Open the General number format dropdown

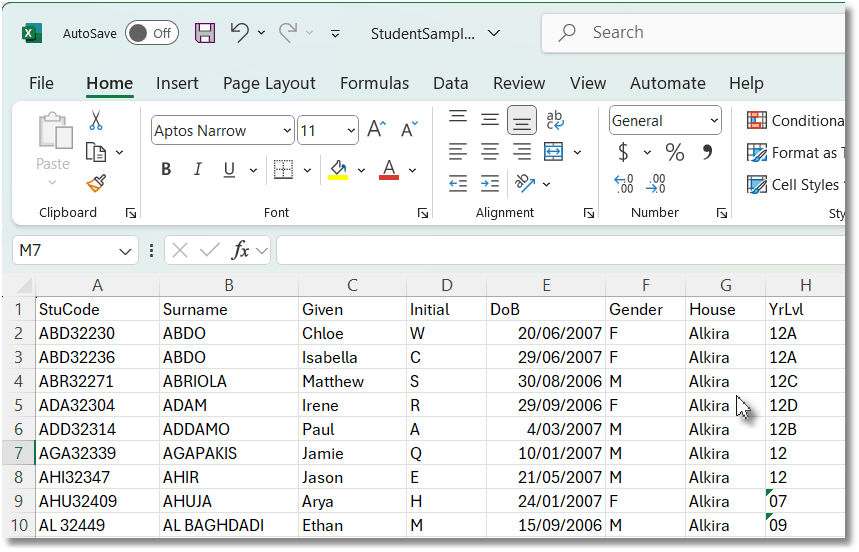coord(714,120)
